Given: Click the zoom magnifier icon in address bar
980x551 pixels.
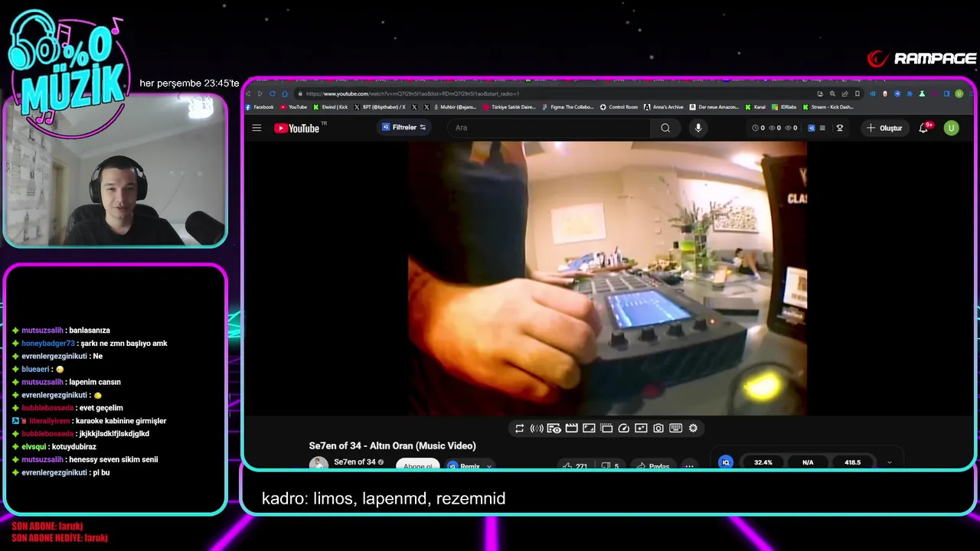Looking at the screenshot, I should [832, 93].
